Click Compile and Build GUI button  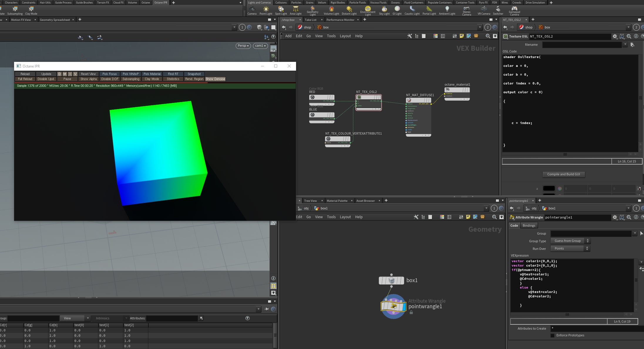[x=563, y=174]
